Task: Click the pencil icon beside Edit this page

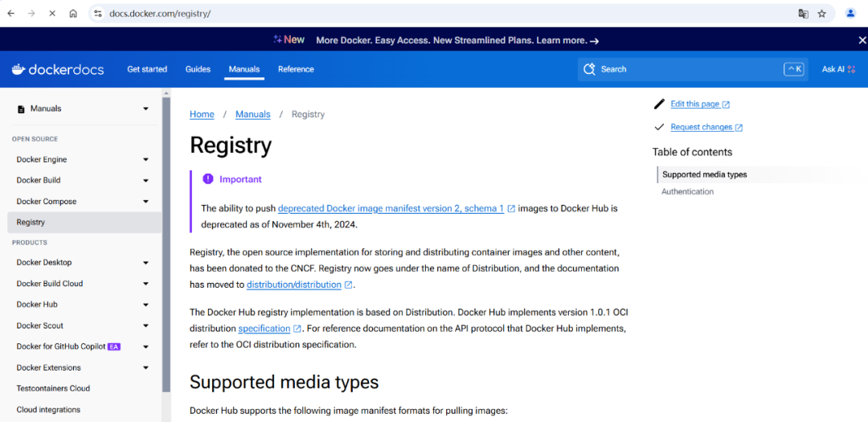Action: click(659, 104)
